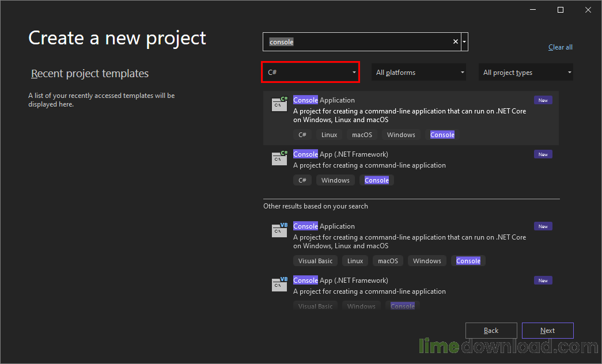This screenshot has height=364, width=602.
Task: Expand the All project types filter
Action: 525,72
